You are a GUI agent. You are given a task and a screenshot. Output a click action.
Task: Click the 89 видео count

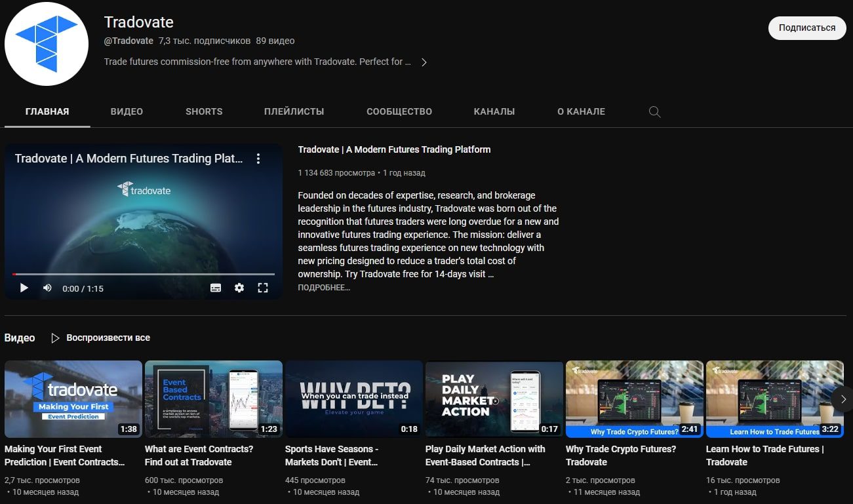click(275, 41)
